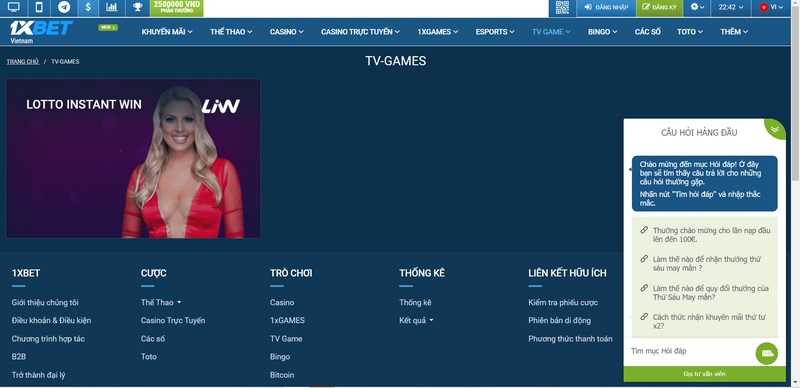Open the Casino menu

[x=286, y=32]
